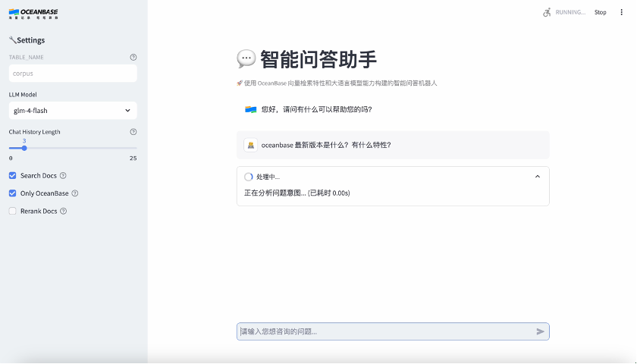Image resolution: width=637 pixels, height=364 pixels.
Task: Click the processing spinner icon
Action: point(248,177)
